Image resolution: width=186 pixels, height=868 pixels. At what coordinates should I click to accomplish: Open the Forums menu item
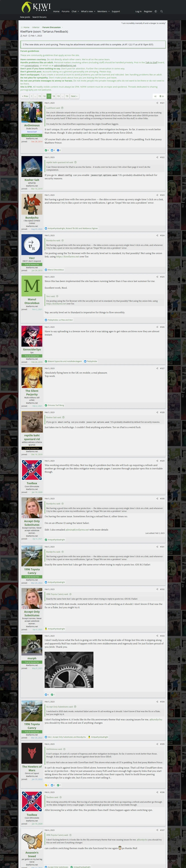point(65,11)
